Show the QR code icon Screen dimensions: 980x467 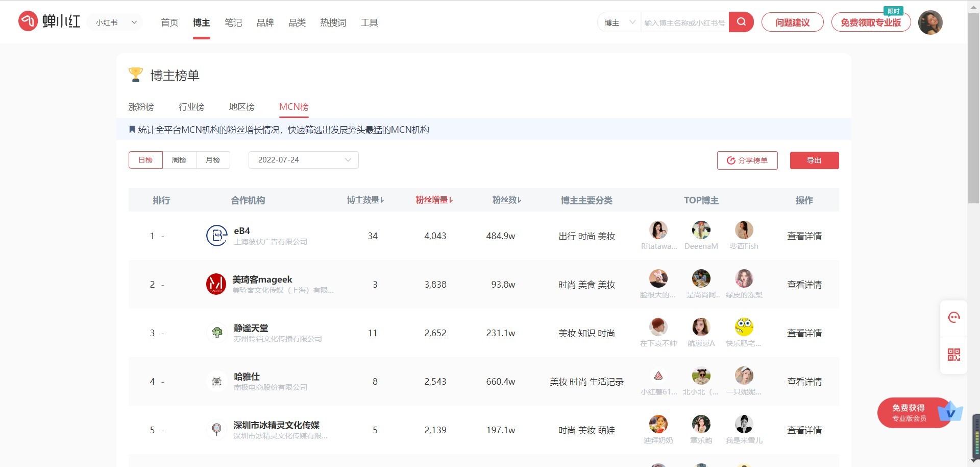[953, 355]
